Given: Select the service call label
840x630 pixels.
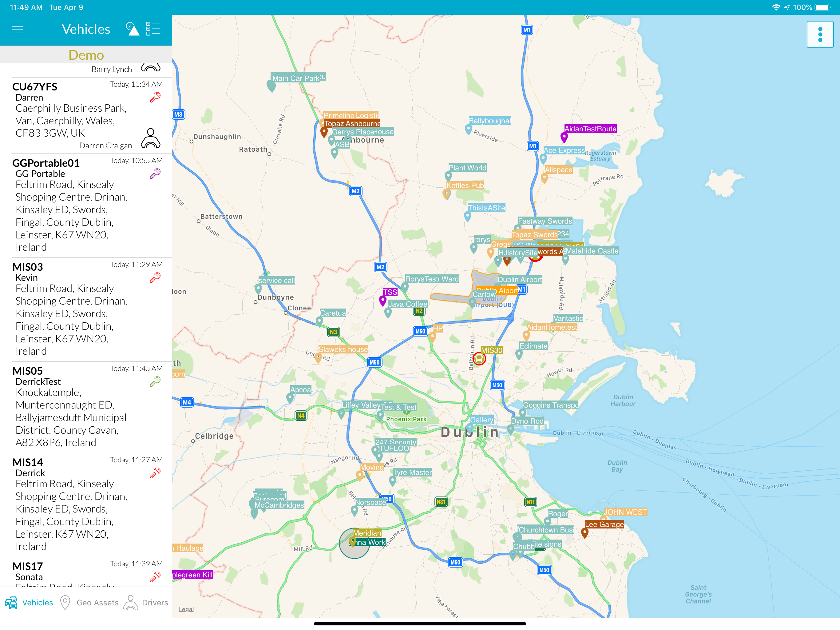Looking at the screenshot, I should (x=276, y=281).
